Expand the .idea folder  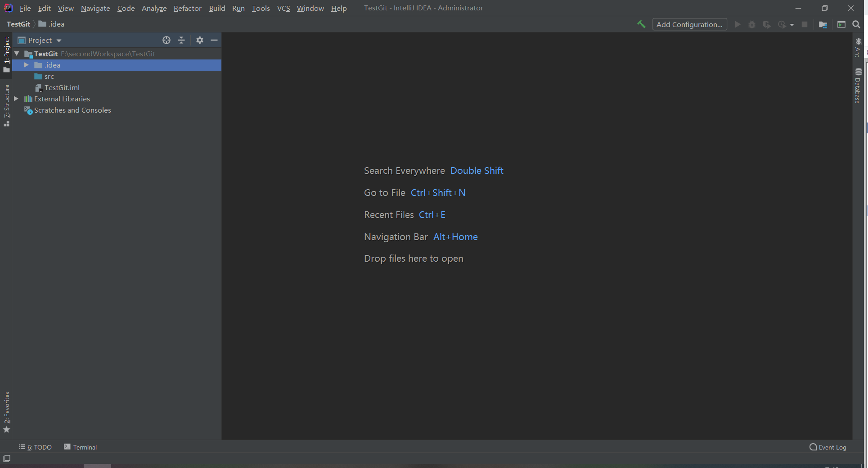coord(26,65)
